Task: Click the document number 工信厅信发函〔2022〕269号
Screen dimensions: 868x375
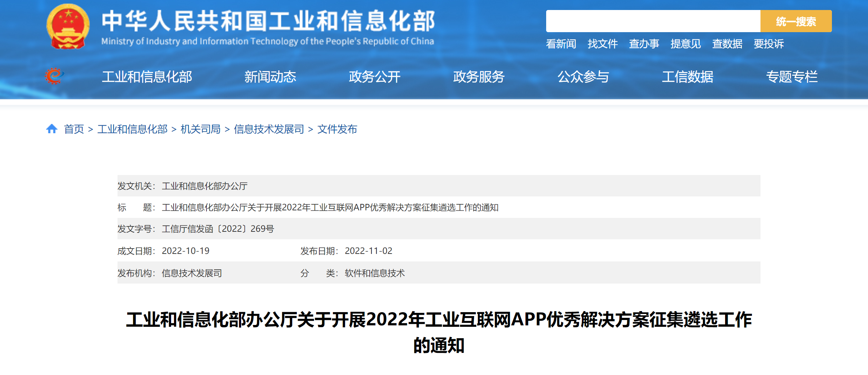Action: click(218, 229)
